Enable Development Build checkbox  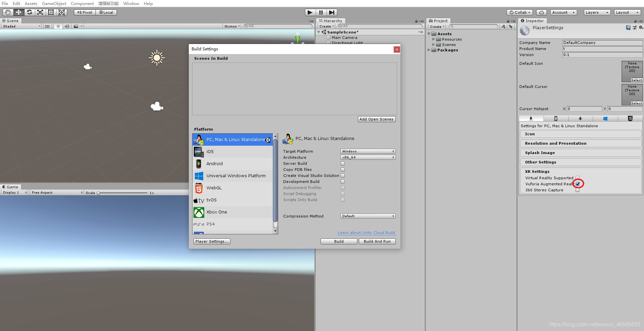pos(343,182)
